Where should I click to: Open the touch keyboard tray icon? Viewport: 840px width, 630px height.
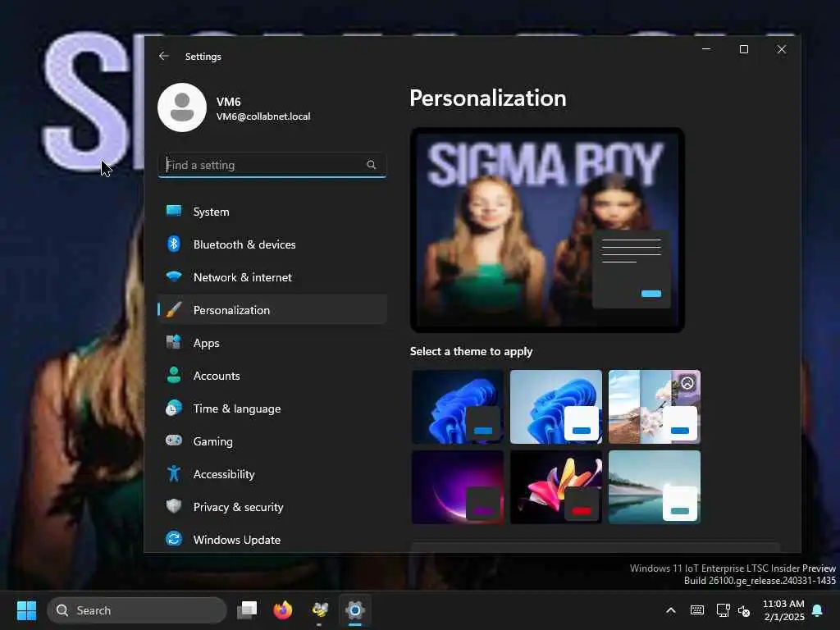[x=697, y=610]
